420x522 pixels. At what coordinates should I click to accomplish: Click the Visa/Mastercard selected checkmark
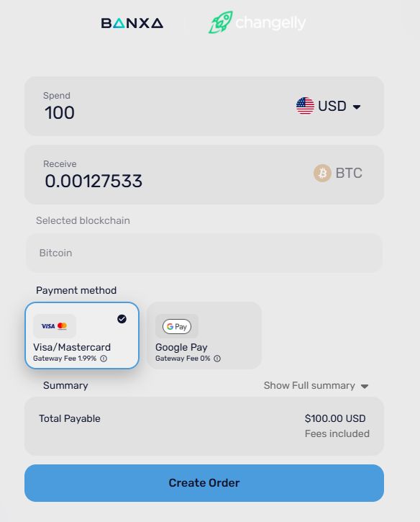(x=122, y=319)
